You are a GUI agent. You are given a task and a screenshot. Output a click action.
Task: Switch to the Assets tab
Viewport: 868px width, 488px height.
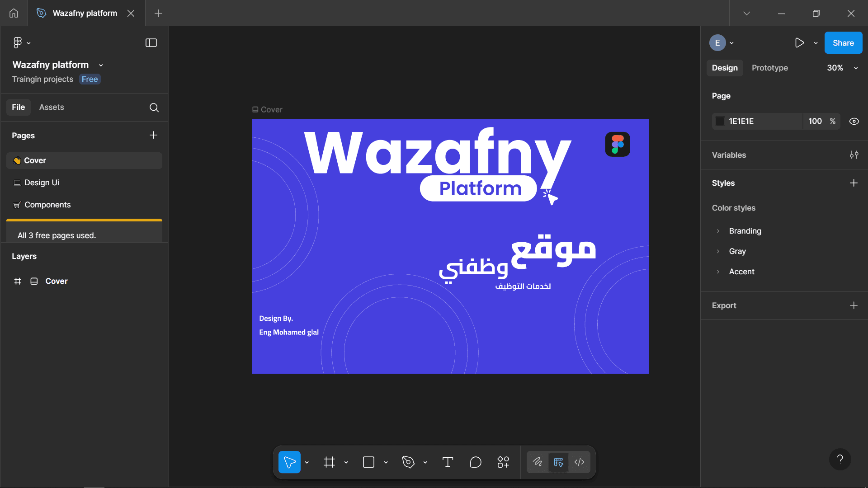point(51,107)
